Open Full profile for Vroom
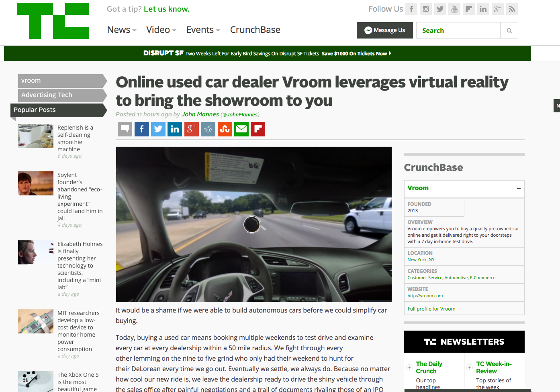 click(431, 309)
